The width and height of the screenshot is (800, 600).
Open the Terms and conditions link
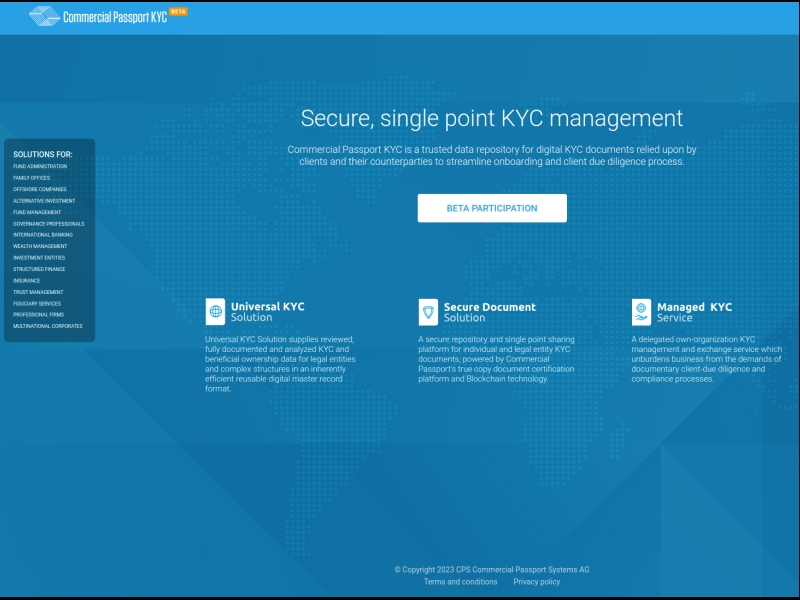tap(460, 582)
